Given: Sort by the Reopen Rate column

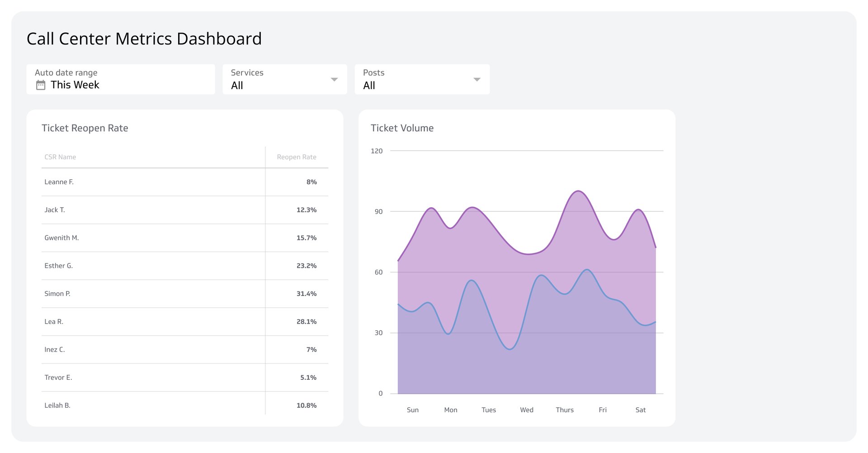Looking at the screenshot, I should (297, 157).
